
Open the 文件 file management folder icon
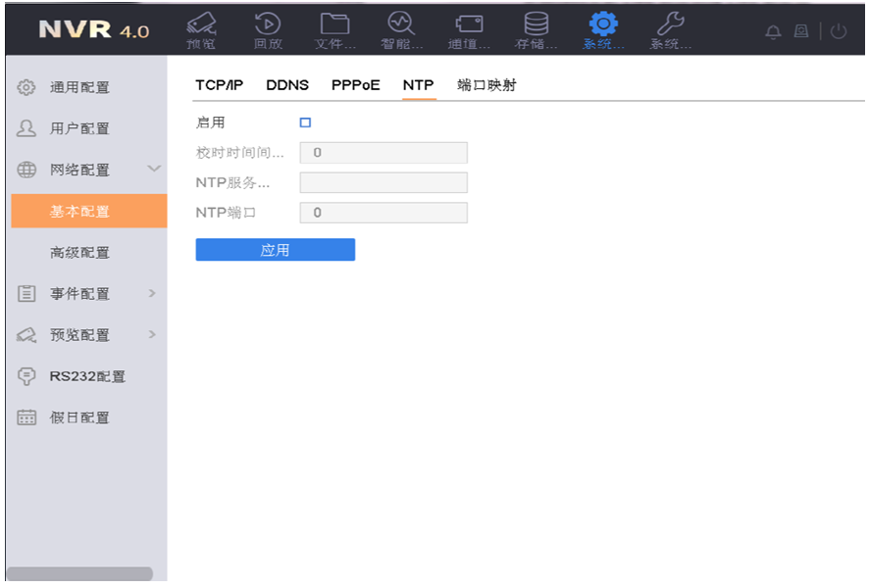(x=334, y=24)
